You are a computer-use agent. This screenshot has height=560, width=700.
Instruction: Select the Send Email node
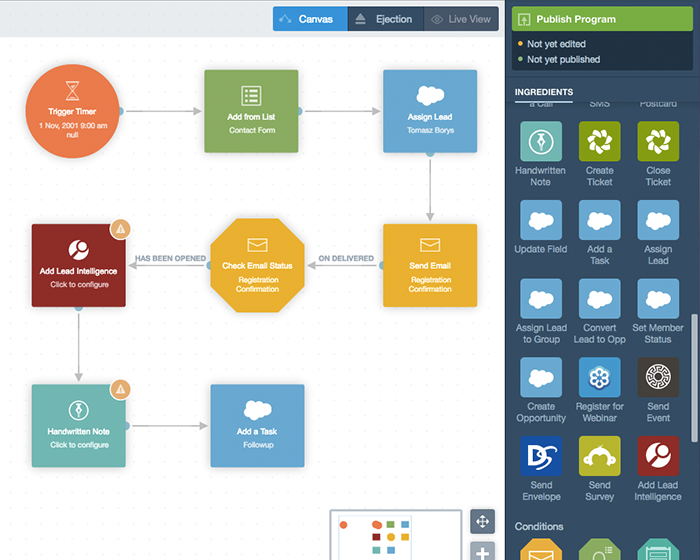[x=430, y=265]
